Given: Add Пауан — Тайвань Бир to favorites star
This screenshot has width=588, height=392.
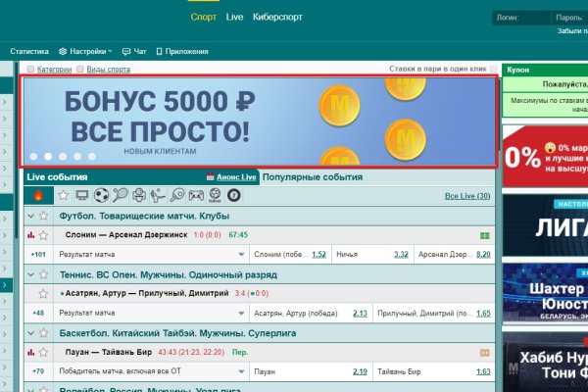Looking at the screenshot, I should click(43, 352).
